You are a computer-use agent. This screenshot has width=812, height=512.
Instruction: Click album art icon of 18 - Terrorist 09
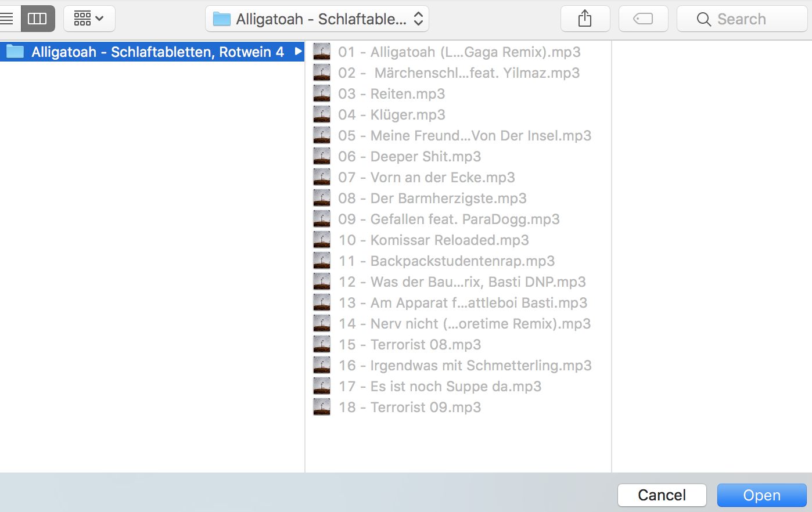tap(322, 407)
